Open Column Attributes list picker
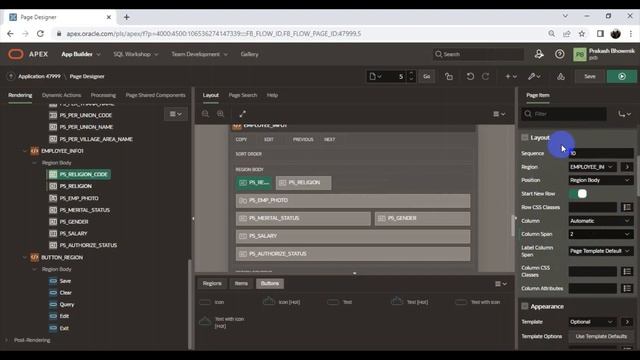This screenshot has width=640, height=360. 627,289
